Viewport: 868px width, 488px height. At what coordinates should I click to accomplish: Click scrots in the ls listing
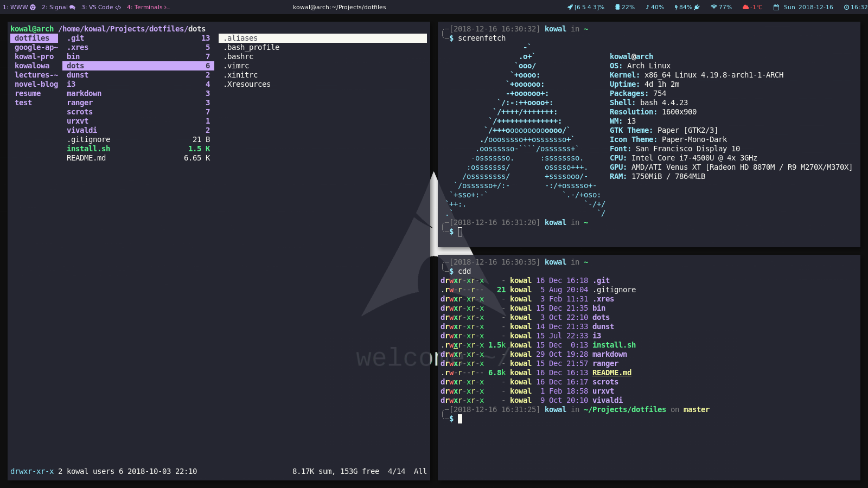[x=605, y=382]
